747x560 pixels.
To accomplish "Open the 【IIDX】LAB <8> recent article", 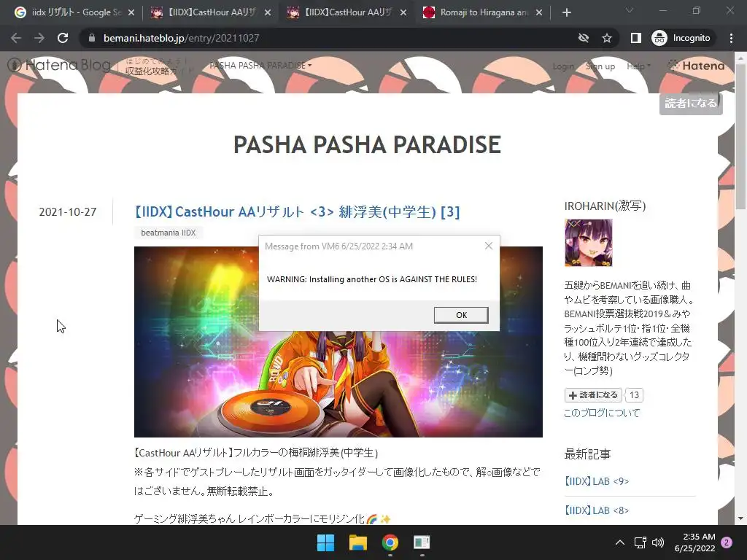I will point(597,510).
